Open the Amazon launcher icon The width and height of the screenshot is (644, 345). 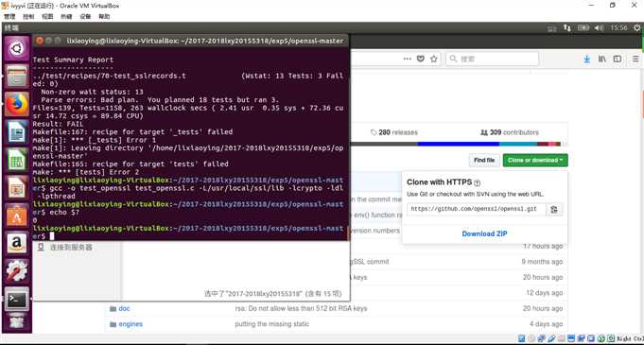point(17,243)
